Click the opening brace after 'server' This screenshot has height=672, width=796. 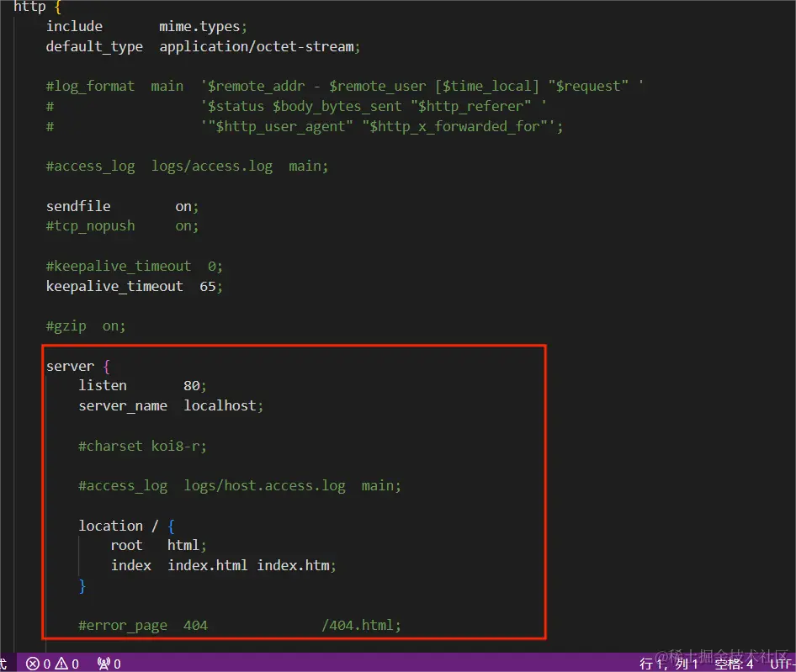point(107,366)
